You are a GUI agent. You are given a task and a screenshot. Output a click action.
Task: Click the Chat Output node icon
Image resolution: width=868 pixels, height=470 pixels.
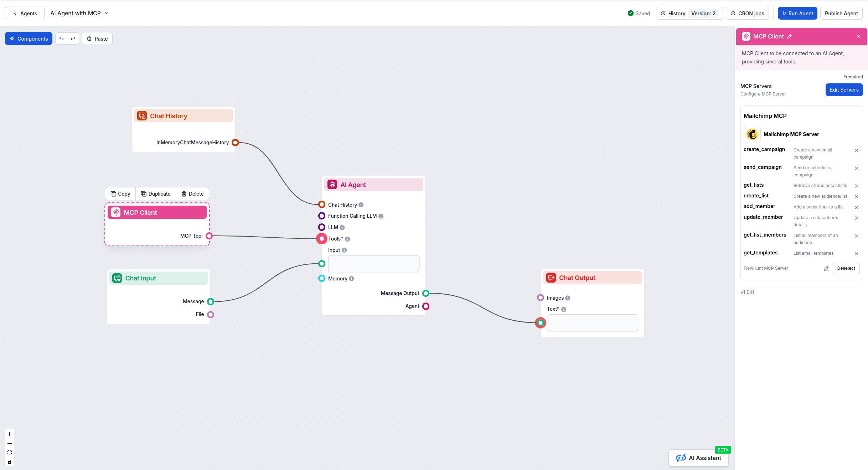pyautogui.click(x=551, y=277)
